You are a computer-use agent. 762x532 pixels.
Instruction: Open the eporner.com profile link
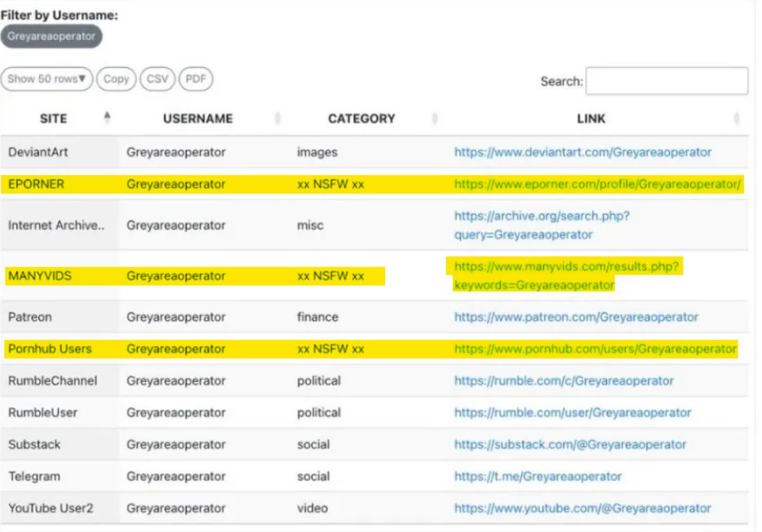point(597,184)
